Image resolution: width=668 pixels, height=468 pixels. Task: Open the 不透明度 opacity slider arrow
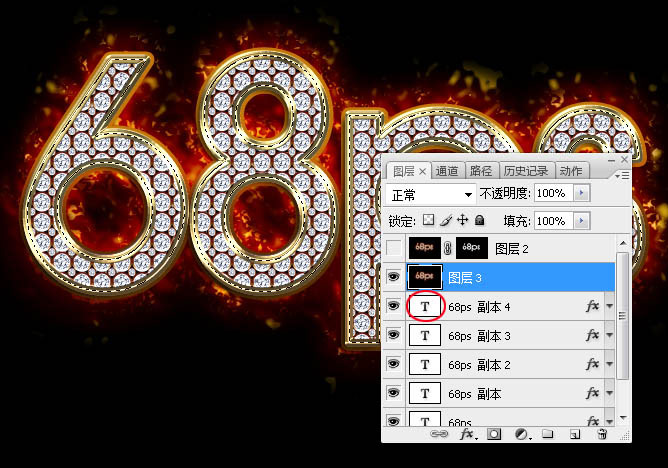(x=582, y=193)
